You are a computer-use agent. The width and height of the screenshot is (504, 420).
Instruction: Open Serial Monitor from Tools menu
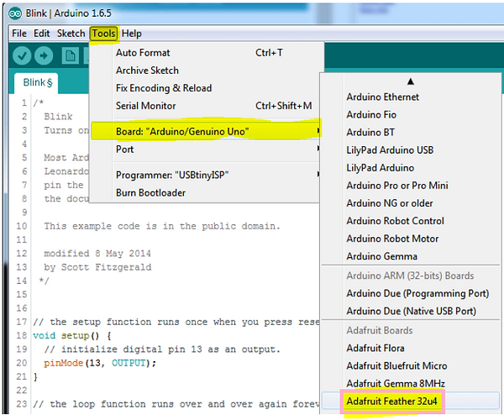[206, 106]
